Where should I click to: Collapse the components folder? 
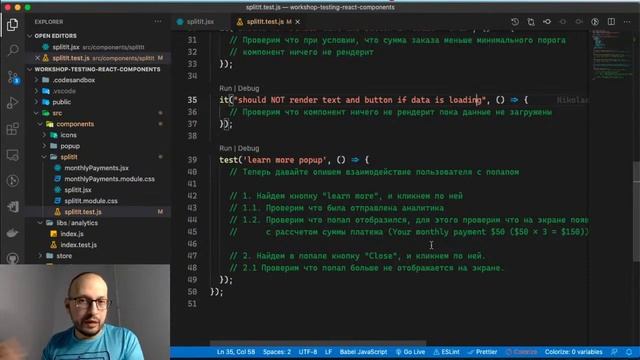click(x=75, y=124)
